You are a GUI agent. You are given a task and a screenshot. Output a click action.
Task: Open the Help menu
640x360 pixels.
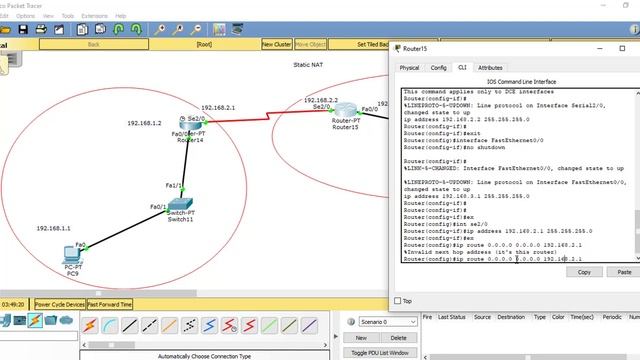point(120,16)
